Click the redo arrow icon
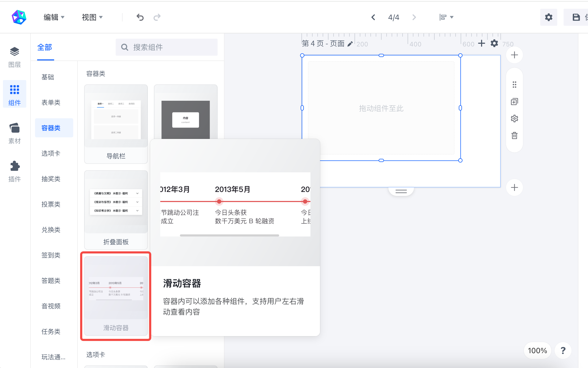The height and width of the screenshot is (368, 588). (x=157, y=17)
